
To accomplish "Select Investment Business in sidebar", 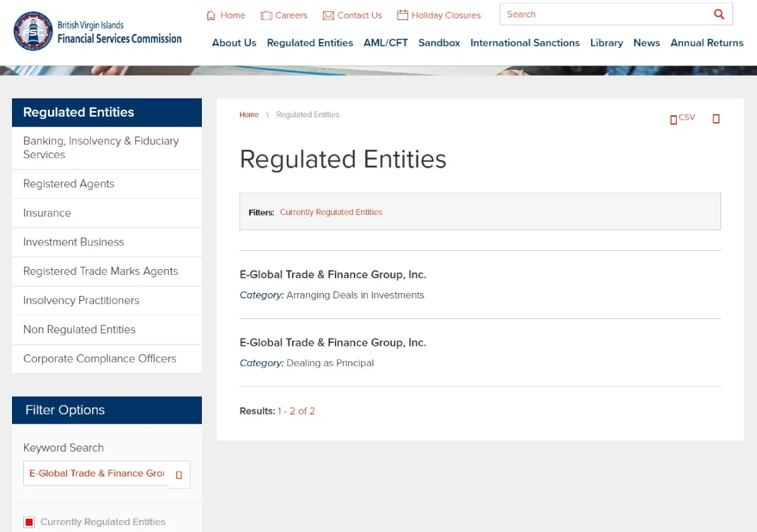I will click(107, 242).
